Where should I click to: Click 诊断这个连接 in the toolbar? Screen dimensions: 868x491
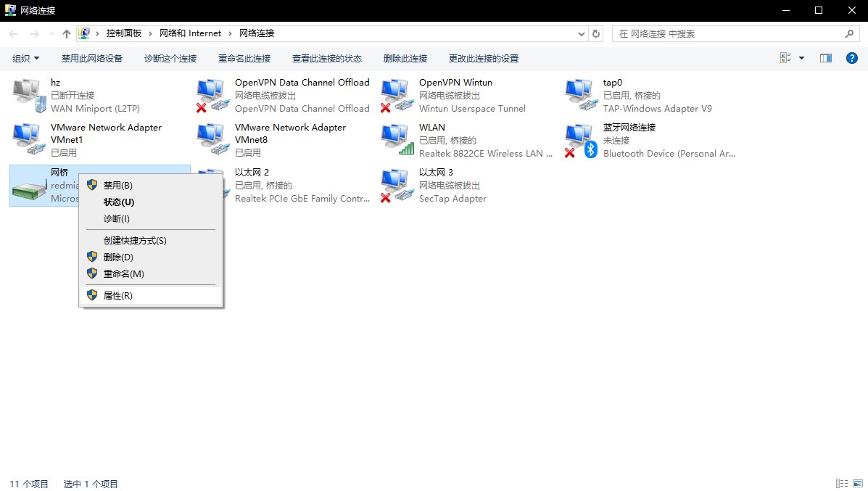click(x=170, y=58)
